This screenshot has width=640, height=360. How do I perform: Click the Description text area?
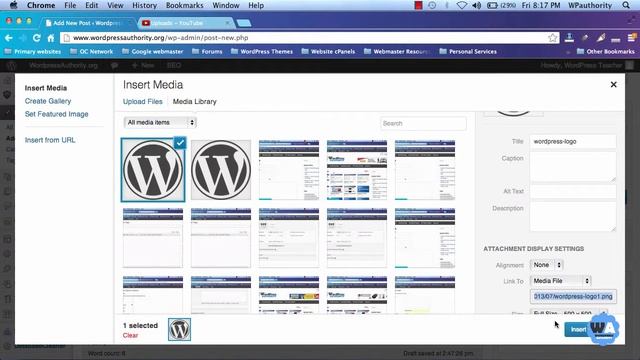tap(573, 217)
